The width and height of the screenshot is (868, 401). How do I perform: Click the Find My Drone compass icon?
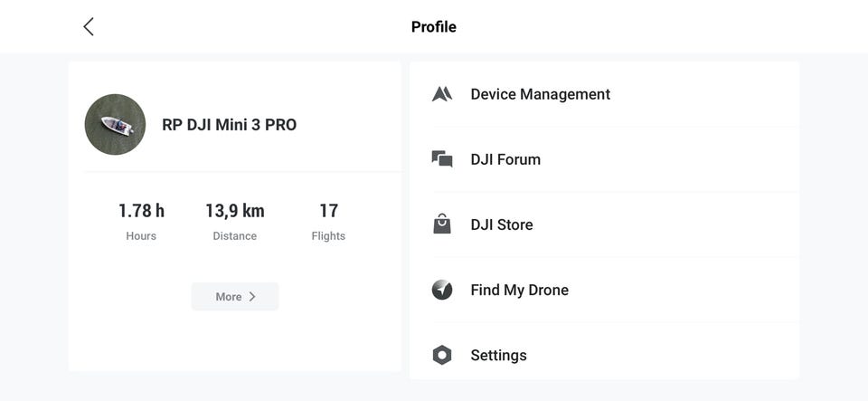(x=441, y=290)
